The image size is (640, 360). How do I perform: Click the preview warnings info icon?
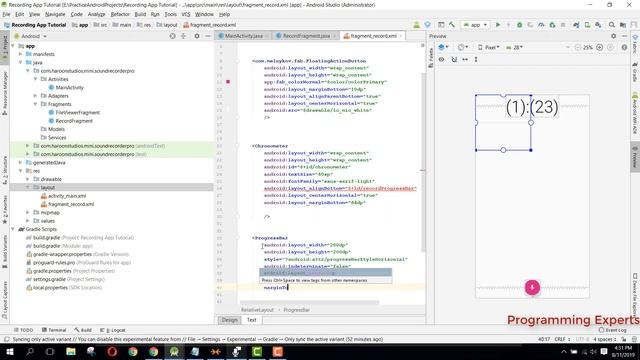point(624,47)
